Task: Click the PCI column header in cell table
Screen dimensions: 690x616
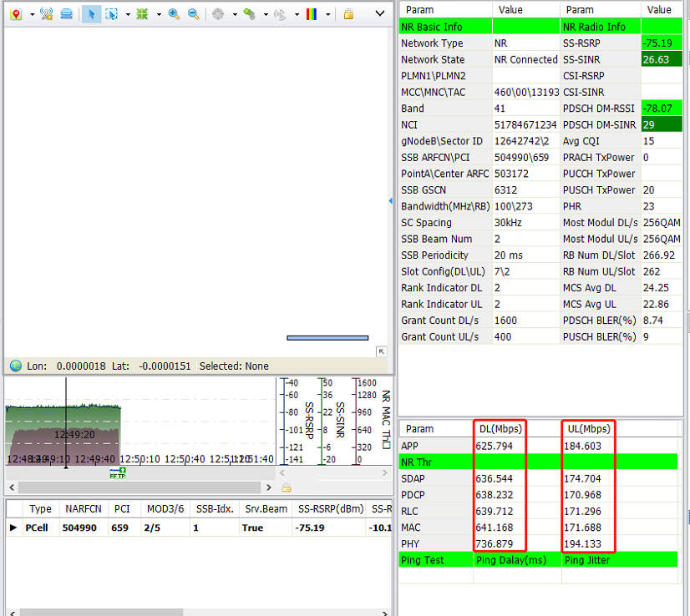Action: tap(122, 509)
